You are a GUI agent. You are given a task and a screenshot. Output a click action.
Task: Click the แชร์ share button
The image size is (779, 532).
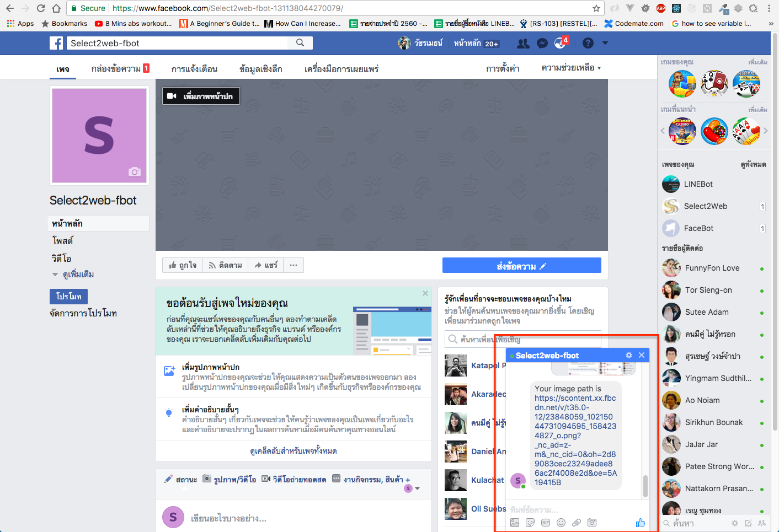pos(266,265)
